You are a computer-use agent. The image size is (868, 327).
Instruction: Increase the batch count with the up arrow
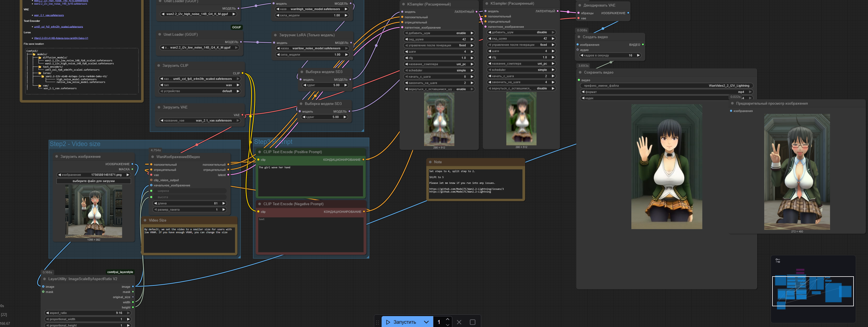tap(447, 319)
